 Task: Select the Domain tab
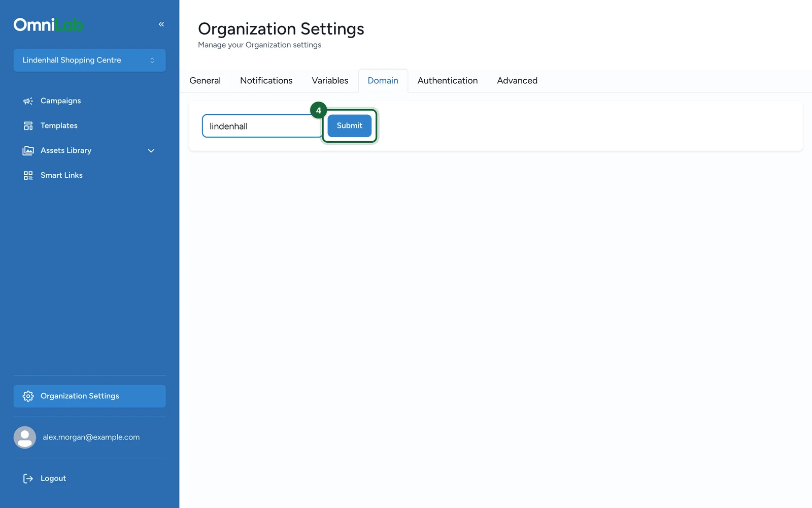coord(383,81)
